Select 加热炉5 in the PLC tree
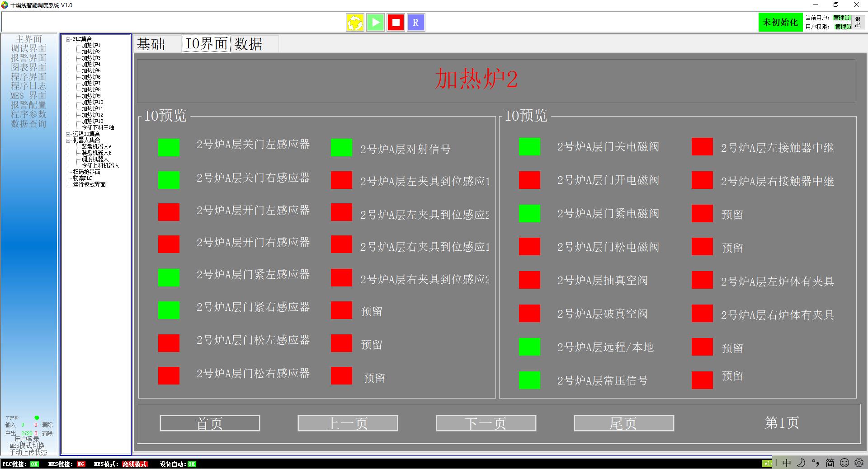 coord(91,71)
